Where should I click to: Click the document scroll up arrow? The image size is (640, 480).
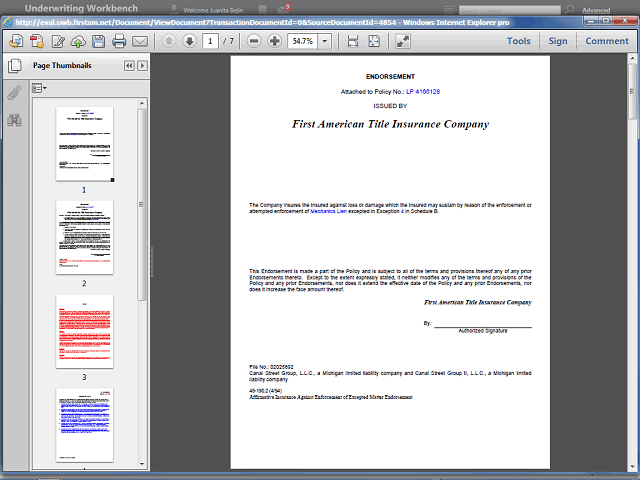632,58
